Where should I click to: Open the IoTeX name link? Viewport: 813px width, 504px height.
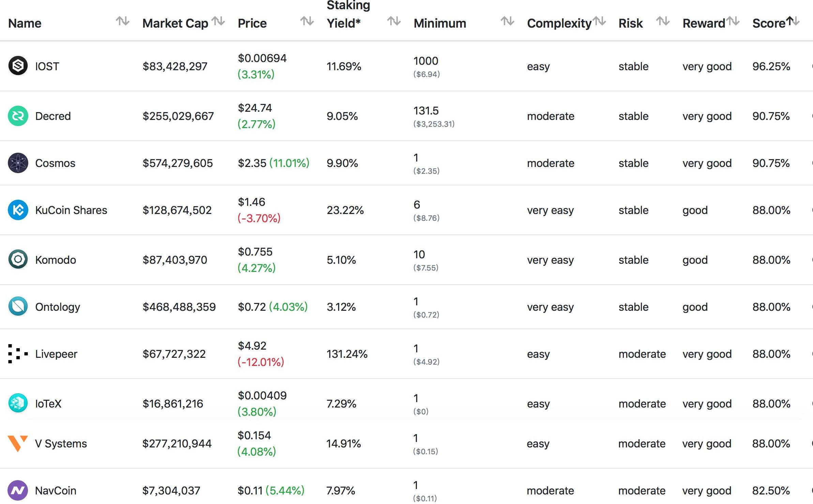click(48, 403)
